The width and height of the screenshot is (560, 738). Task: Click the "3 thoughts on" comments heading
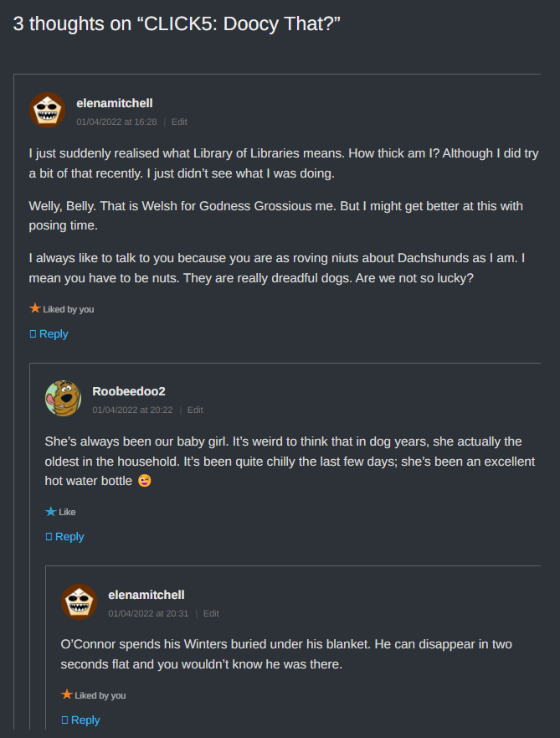[x=176, y=23]
